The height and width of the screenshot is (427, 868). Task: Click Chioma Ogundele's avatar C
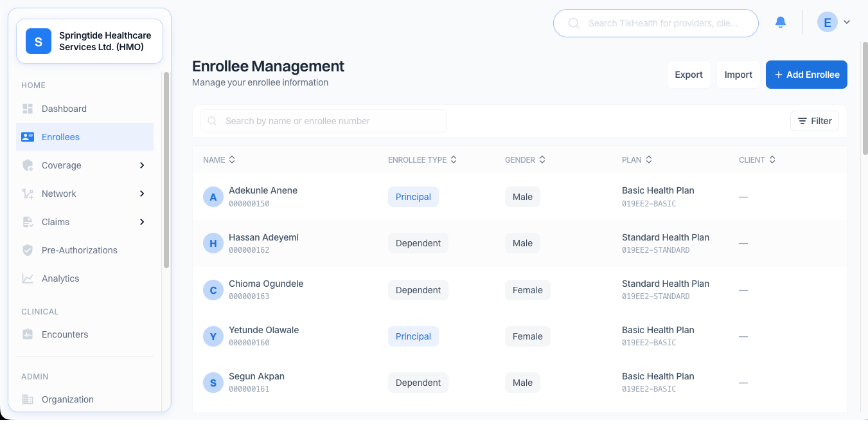click(x=213, y=290)
